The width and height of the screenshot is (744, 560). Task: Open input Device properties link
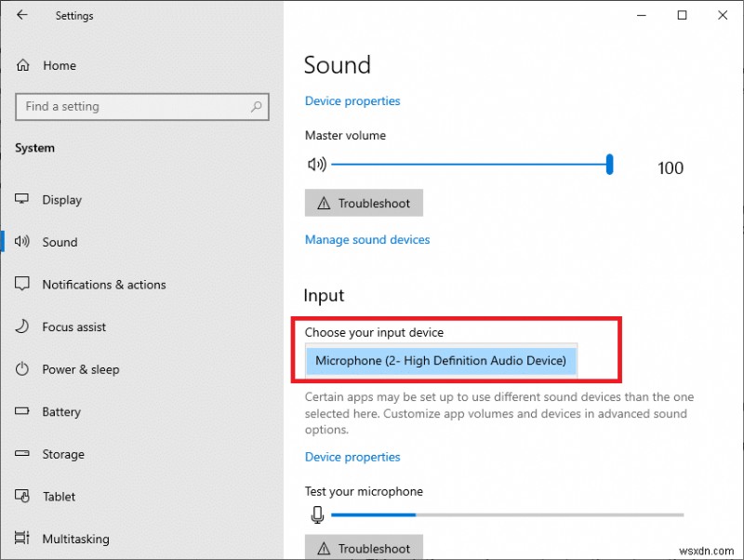tap(352, 458)
